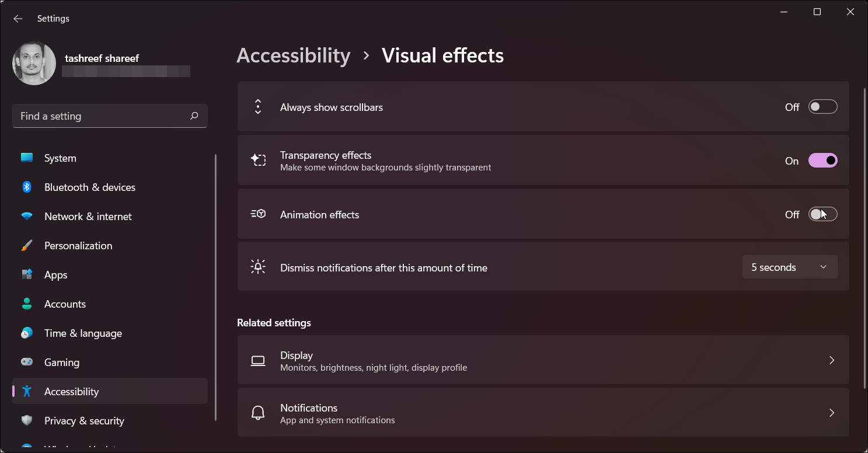Enable Animation effects

tap(822, 214)
